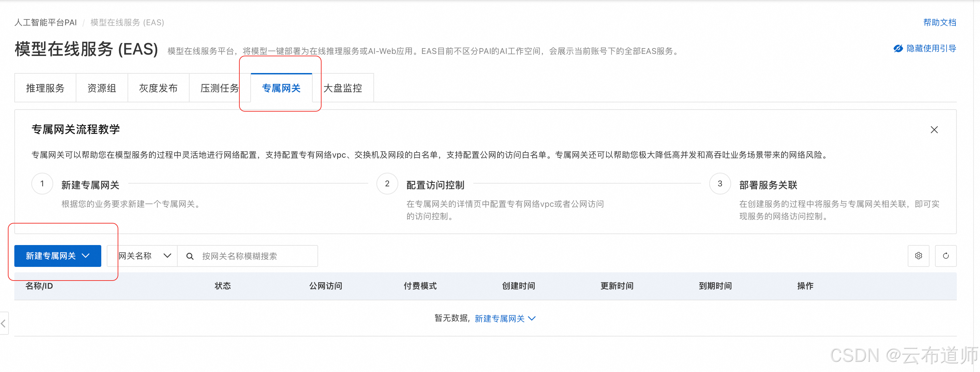980x372 pixels.
Task: Toggle 隐藏使用引导 eye icon
Action: 898,49
